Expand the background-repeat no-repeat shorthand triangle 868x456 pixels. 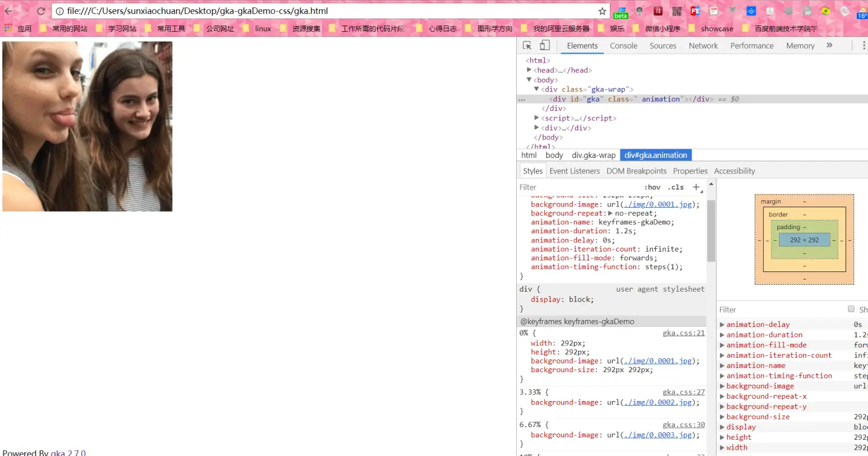610,213
